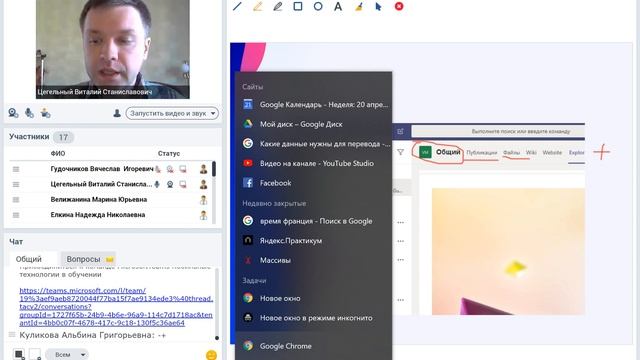Select the ellipse shape tool
The height and width of the screenshot is (360, 640).
(318, 6)
